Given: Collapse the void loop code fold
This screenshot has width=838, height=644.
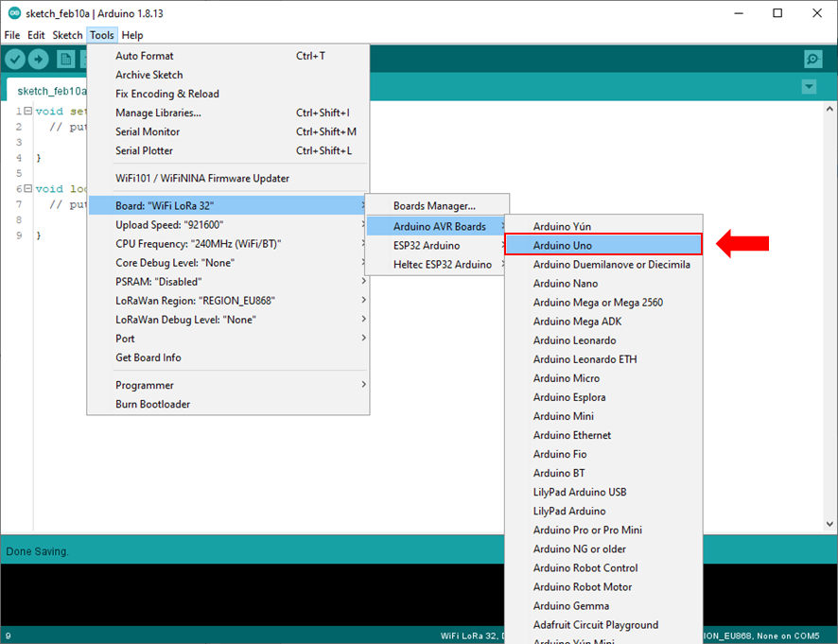Looking at the screenshot, I should (x=27, y=188).
